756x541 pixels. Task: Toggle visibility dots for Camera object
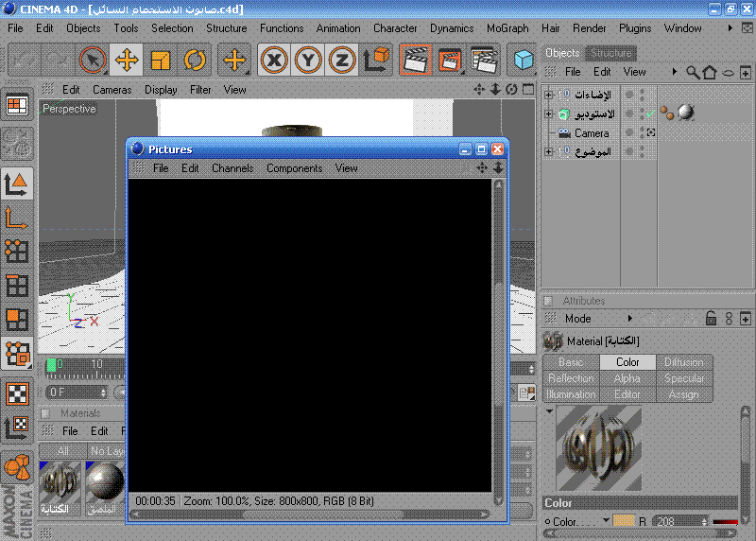coord(642,132)
